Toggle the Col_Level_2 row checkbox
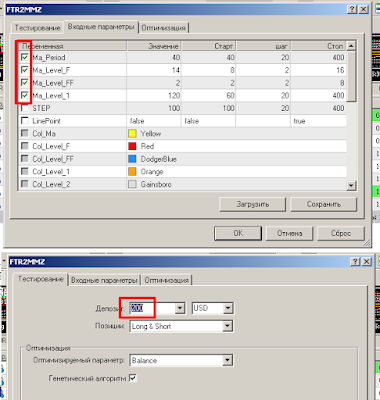The height and width of the screenshot is (400, 380). tap(25, 184)
